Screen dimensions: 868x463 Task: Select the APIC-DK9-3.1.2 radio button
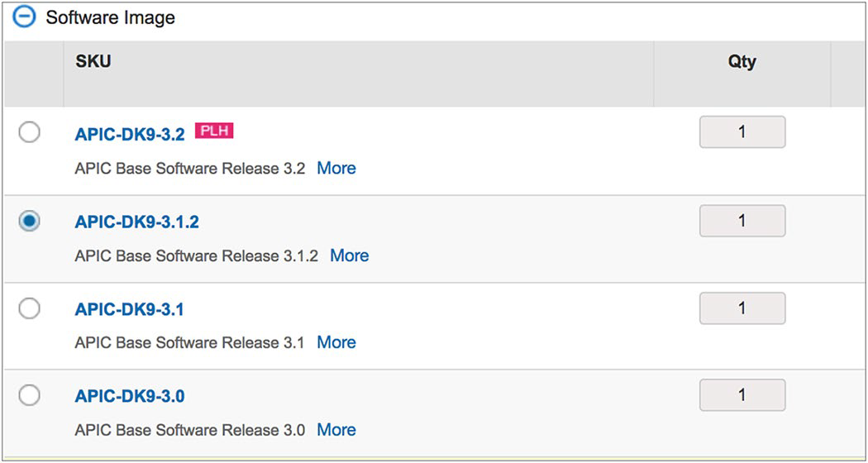click(29, 221)
